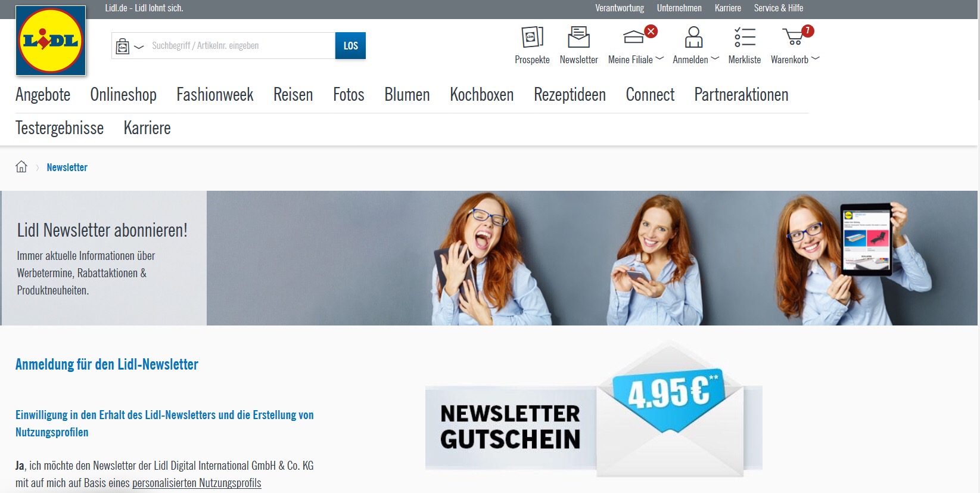Select the Connect menu item
The image size is (980, 493).
(x=650, y=95)
